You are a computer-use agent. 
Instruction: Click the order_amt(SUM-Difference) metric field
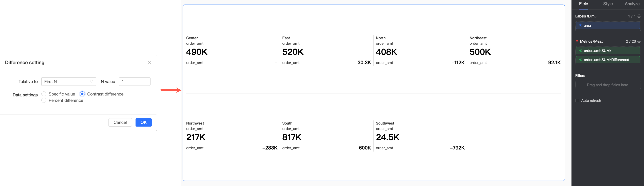(608, 60)
